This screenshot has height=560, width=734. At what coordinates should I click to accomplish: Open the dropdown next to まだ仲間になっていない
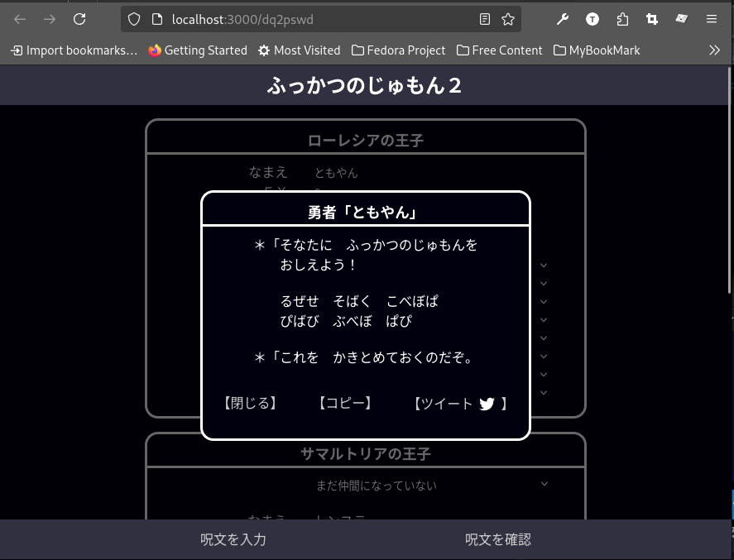tap(545, 483)
